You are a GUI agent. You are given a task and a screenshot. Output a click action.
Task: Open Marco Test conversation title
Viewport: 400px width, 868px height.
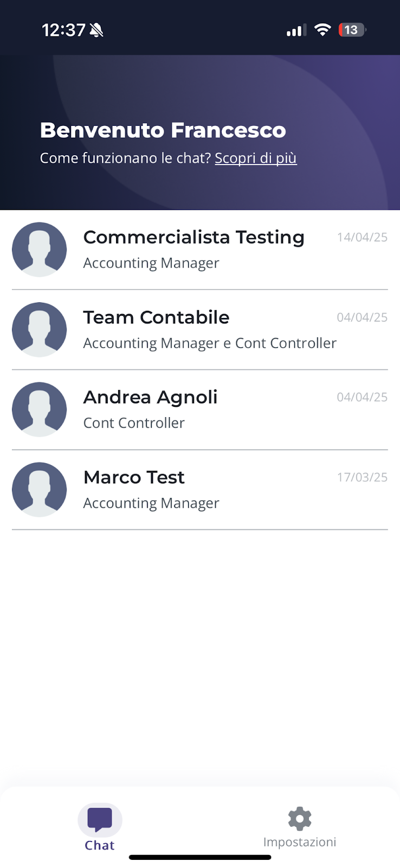[134, 477]
